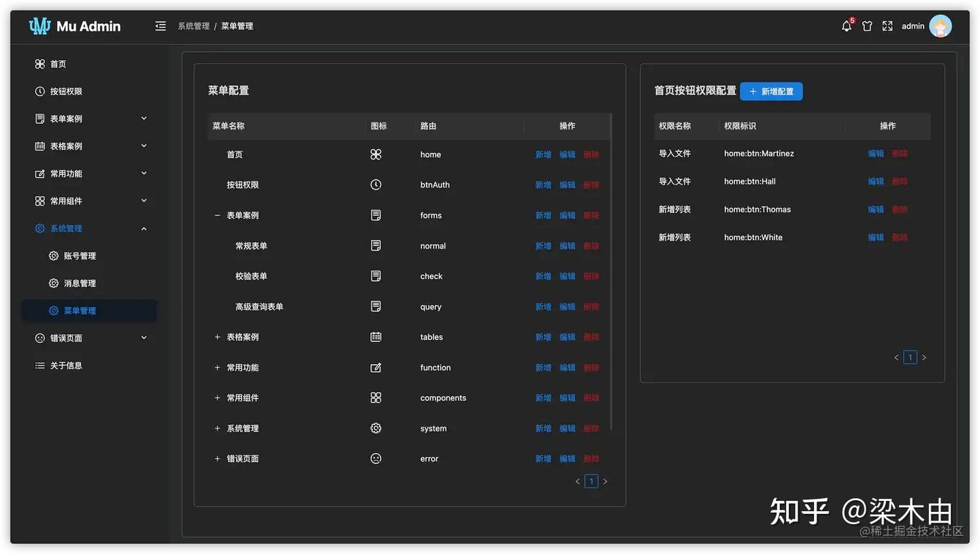
Task: Collapse the 表单案例 tree row
Action: tap(216, 215)
